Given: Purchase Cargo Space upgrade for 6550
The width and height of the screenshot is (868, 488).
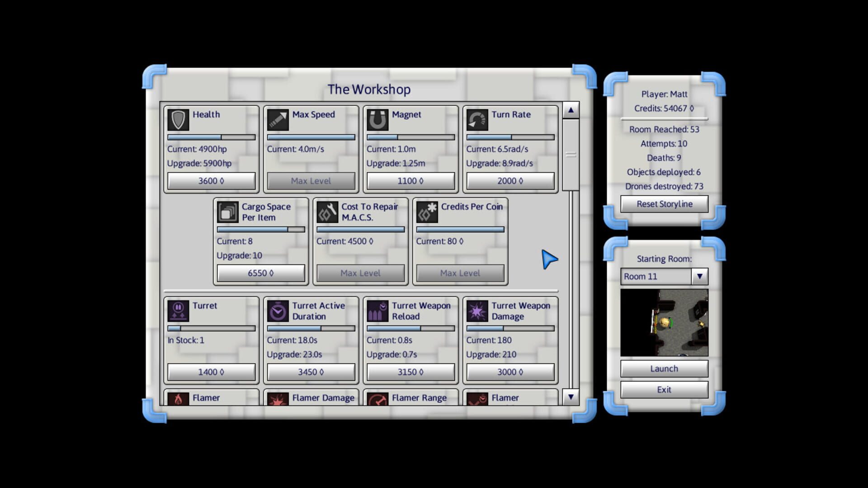Looking at the screenshot, I should (261, 273).
